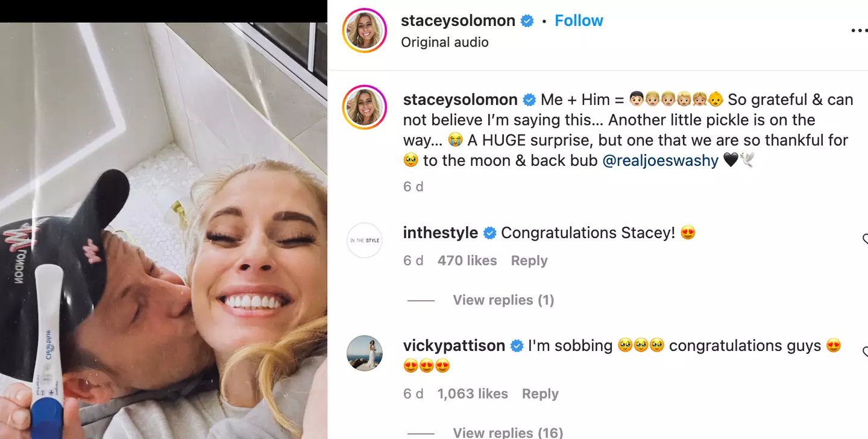Reply to vickypattison's comment
868x439 pixels.
click(x=539, y=393)
